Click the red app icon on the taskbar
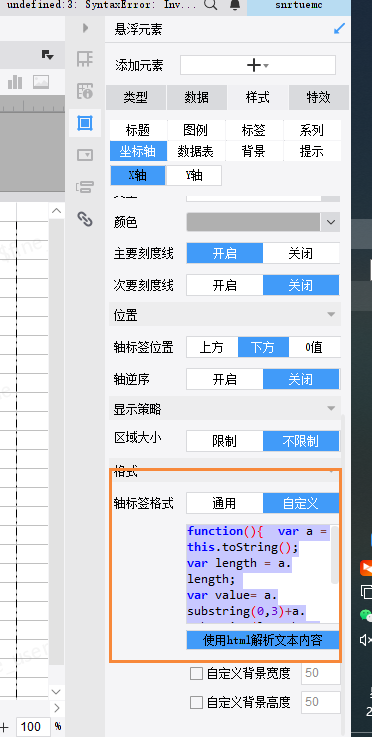This screenshot has width=372, height=737. click(366, 568)
